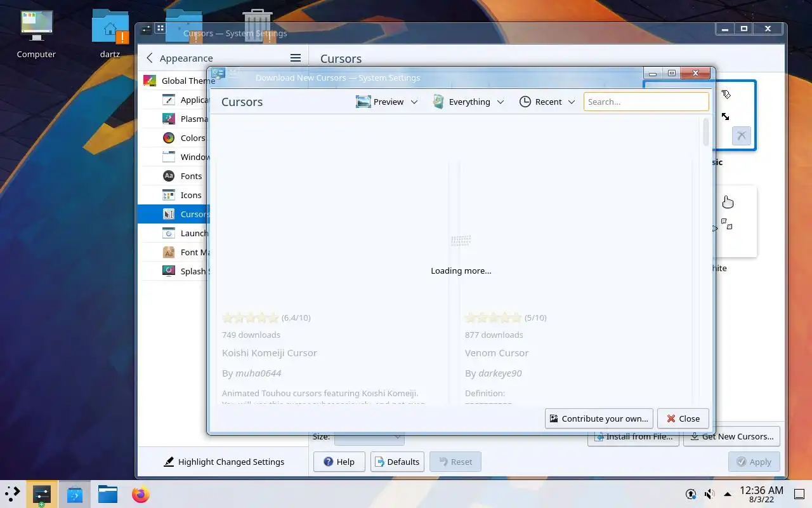Open Dolphin file manager from taskbar
This screenshot has height=508, width=812.
tap(108, 493)
